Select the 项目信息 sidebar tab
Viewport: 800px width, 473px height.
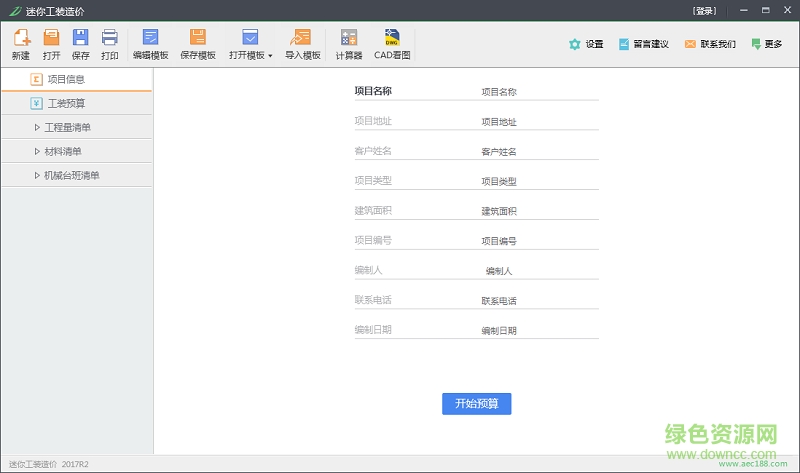pyautogui.click(x=77, y=80)
